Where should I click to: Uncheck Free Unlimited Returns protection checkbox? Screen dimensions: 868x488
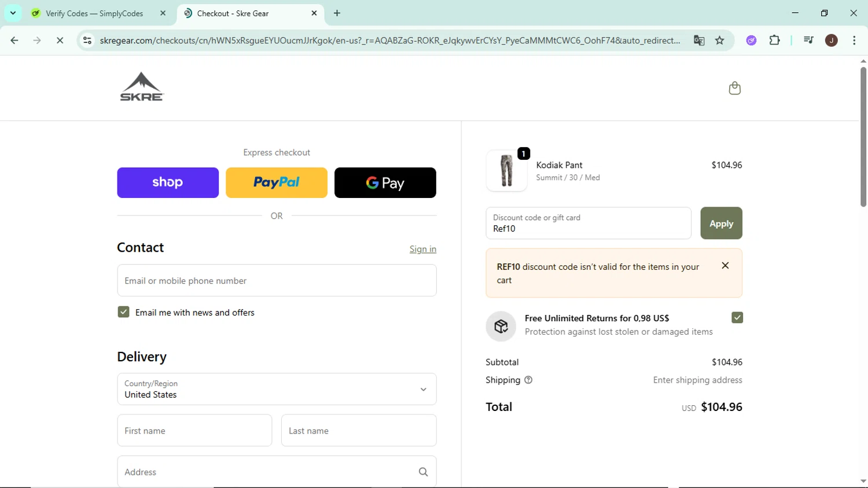pos(737,318)
